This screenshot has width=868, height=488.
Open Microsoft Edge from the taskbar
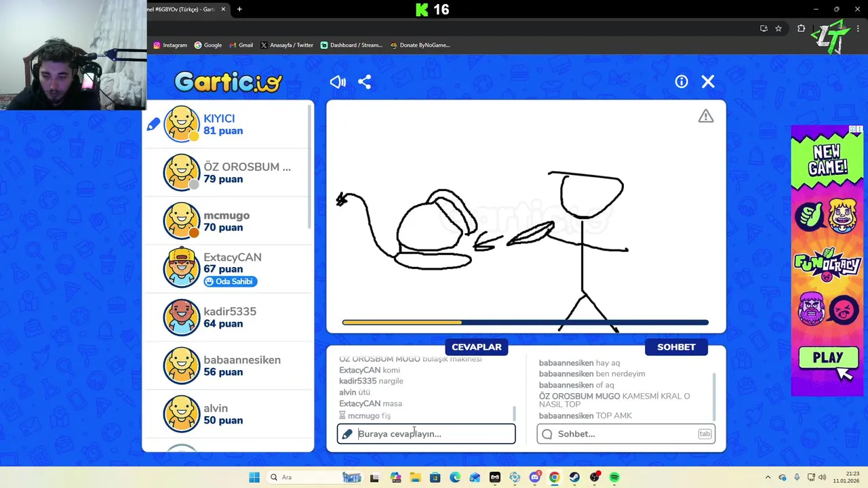[455, 477]
